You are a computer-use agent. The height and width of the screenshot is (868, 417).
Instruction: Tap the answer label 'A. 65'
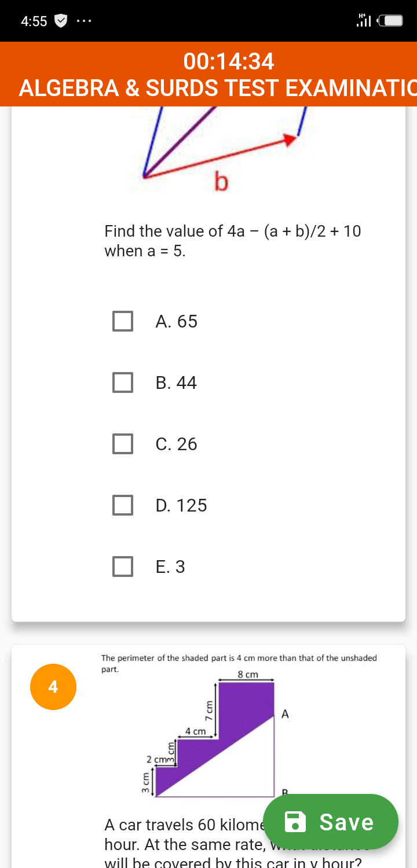pyautogui.click(x=176, y=321)
